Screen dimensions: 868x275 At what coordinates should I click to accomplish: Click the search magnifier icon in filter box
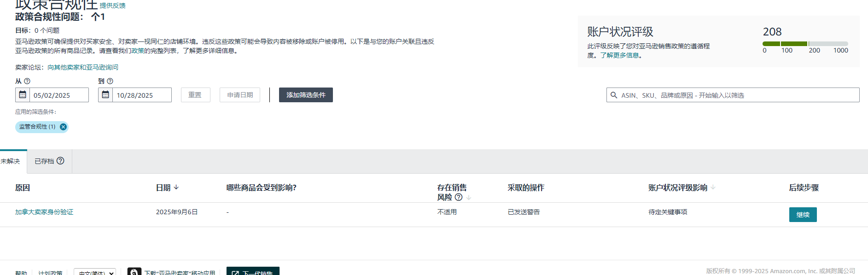pos(614,95)
